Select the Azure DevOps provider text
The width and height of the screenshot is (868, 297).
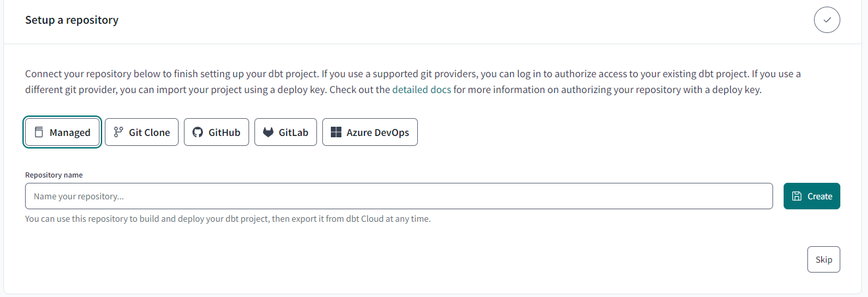pos(378,133)
